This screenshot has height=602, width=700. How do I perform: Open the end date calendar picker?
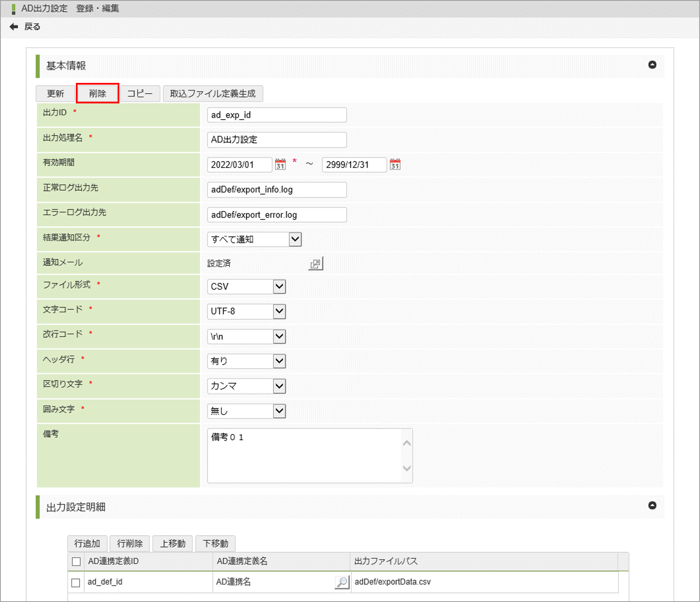395,164
